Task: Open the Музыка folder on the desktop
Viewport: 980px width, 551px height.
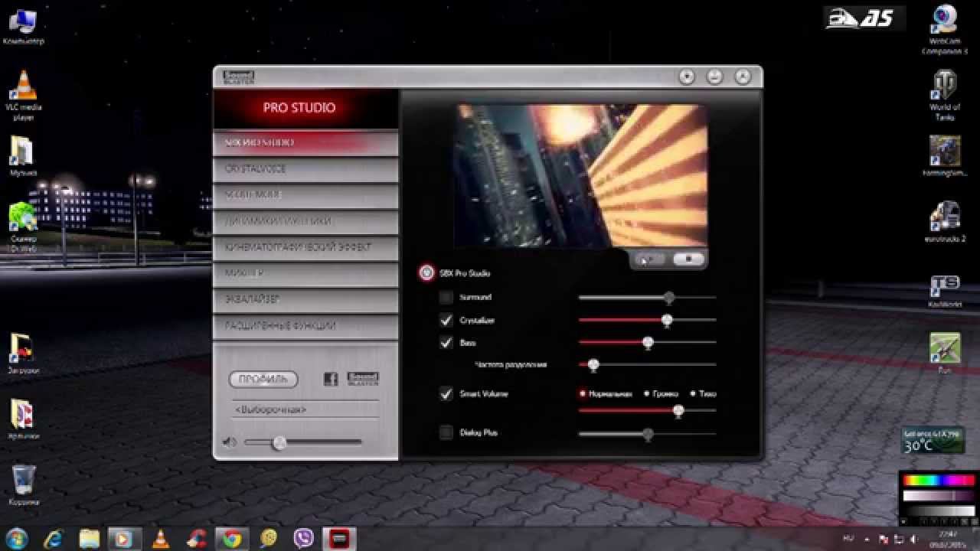Action: [x=23, y=156]
